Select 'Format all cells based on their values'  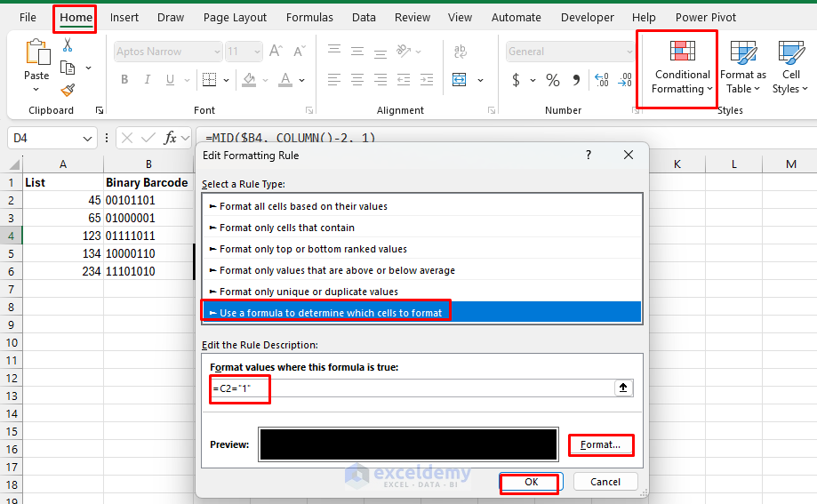coord(422,206)
